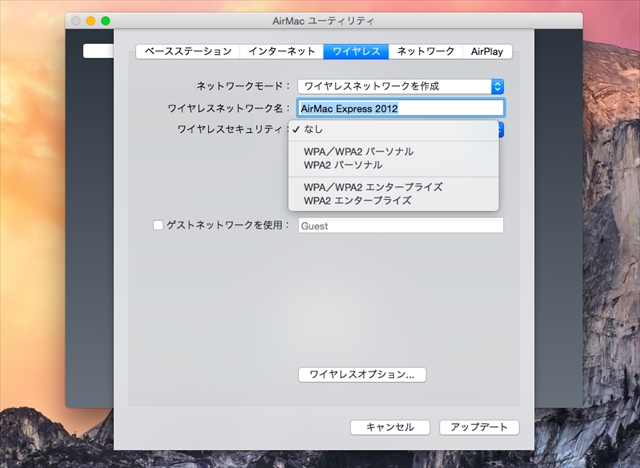Click the Guest network name field

[401, 226]
